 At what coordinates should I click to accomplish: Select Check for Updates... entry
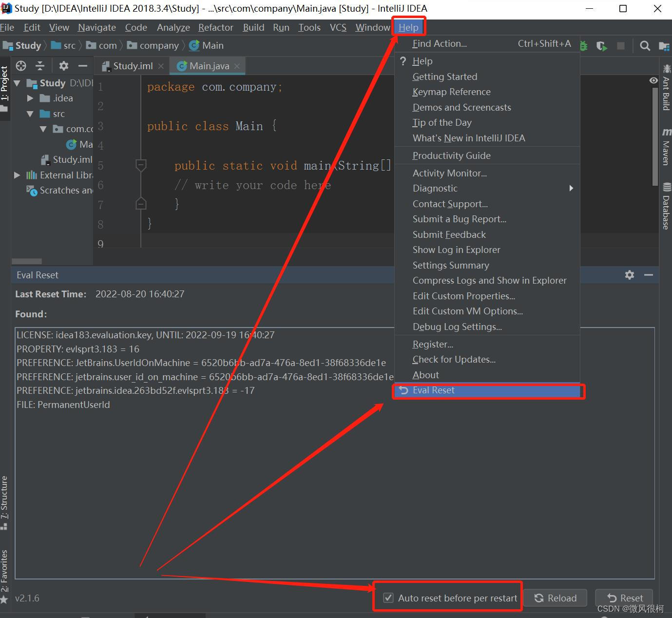[x=487, y=359]
